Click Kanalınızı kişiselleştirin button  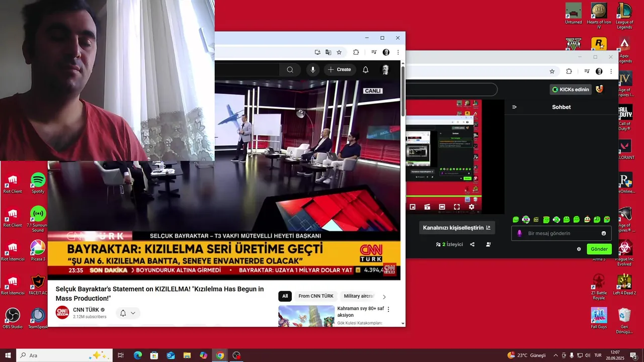coord(457,228)
